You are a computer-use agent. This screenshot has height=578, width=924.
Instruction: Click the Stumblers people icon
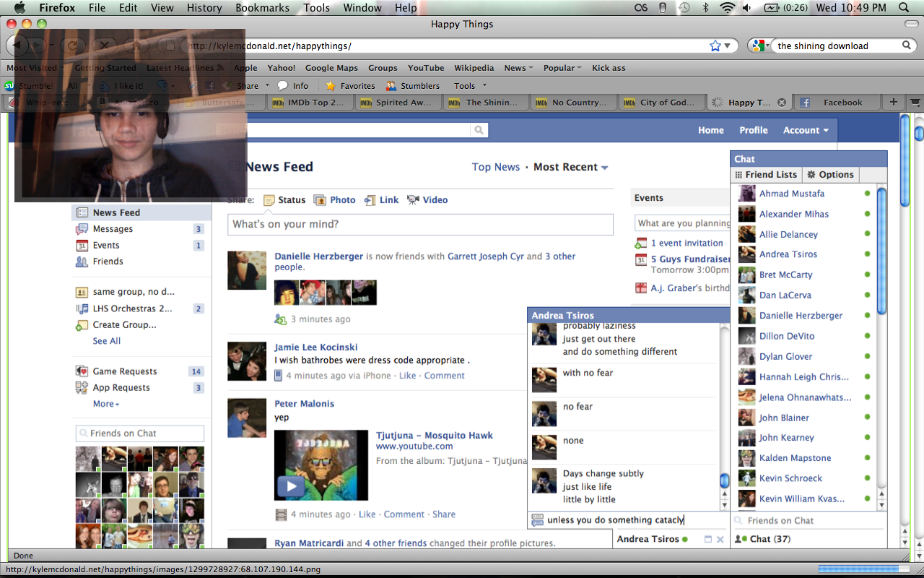pyautogui.click(x=391, y=85)
